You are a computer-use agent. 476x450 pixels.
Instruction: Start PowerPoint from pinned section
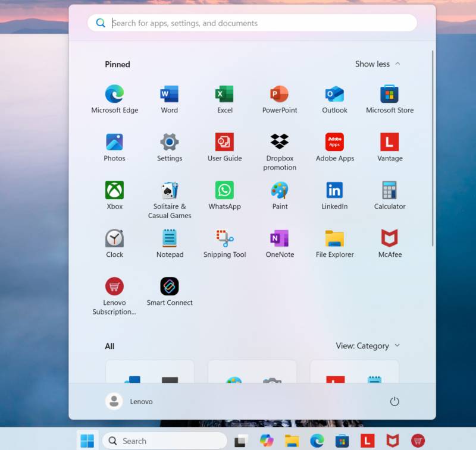coord(280,99)
